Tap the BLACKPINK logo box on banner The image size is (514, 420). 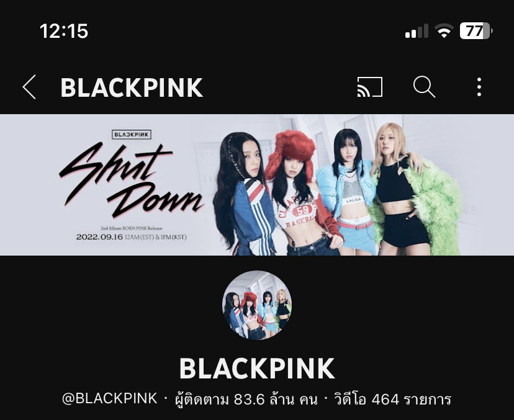pyautogui.click(x=132, y=135)
